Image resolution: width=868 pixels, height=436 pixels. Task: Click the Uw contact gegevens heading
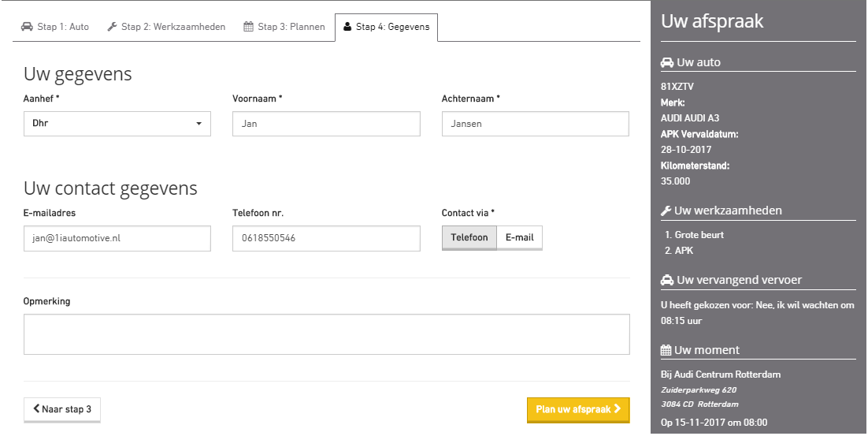[x=110, y=188]
